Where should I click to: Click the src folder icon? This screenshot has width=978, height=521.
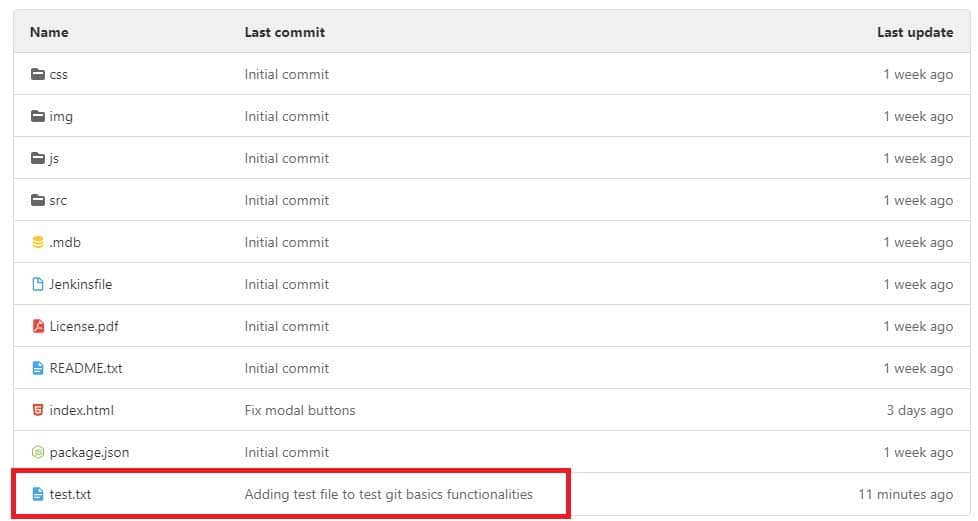(38, 200)
